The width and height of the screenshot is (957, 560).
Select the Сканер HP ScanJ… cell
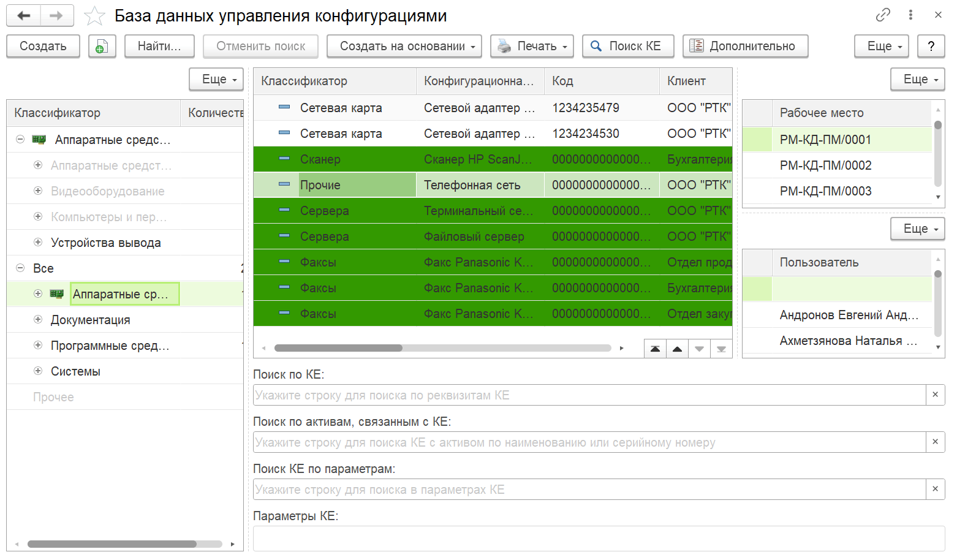coord(480,159)
